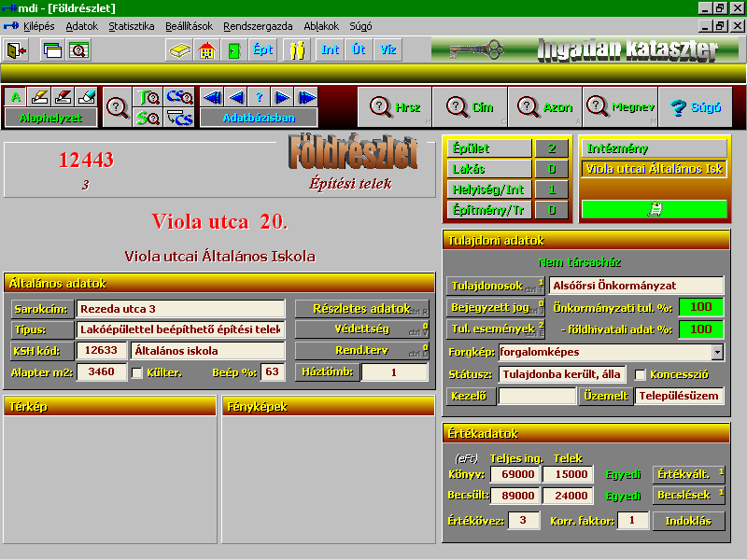
Task: Open the Tulajdonosok button
Action: tap(496, 286)
